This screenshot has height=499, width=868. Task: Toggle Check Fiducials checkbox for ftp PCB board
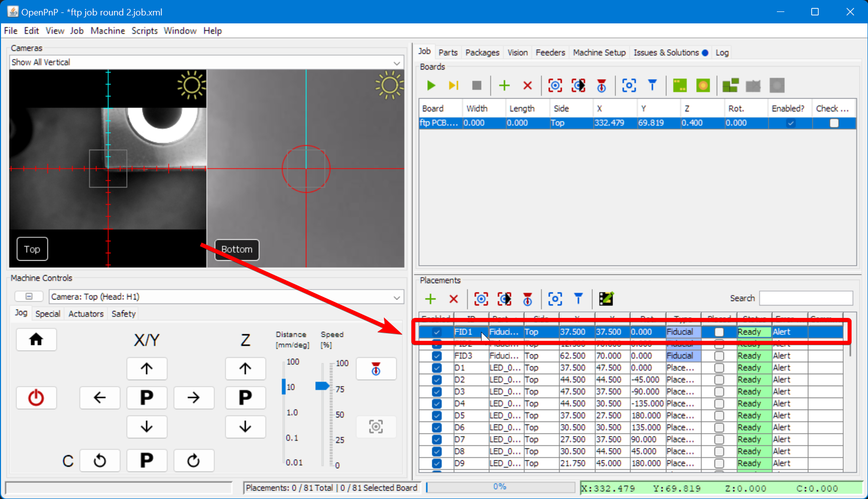click(834, 123)
